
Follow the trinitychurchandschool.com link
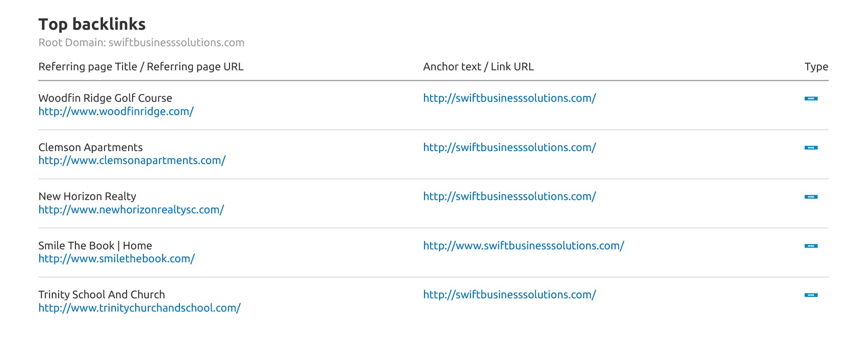(x=139, y=308)
